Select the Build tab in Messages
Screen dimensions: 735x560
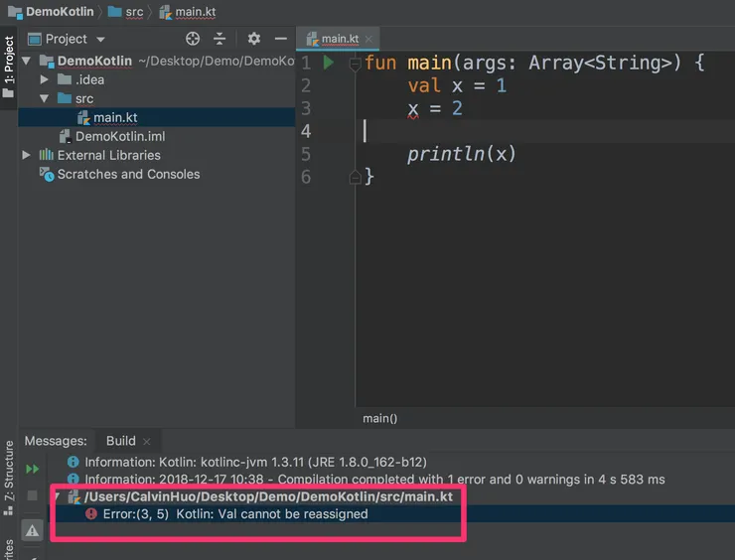120,441
